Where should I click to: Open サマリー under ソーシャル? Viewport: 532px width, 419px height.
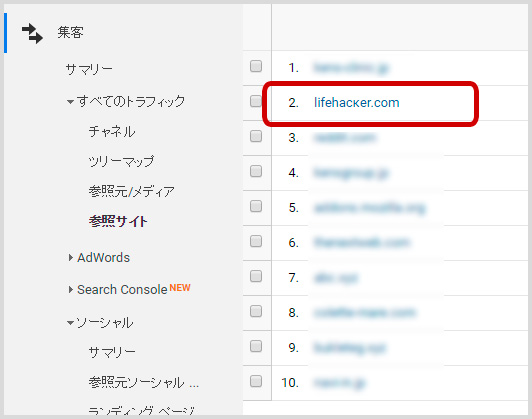click(112, 352)
